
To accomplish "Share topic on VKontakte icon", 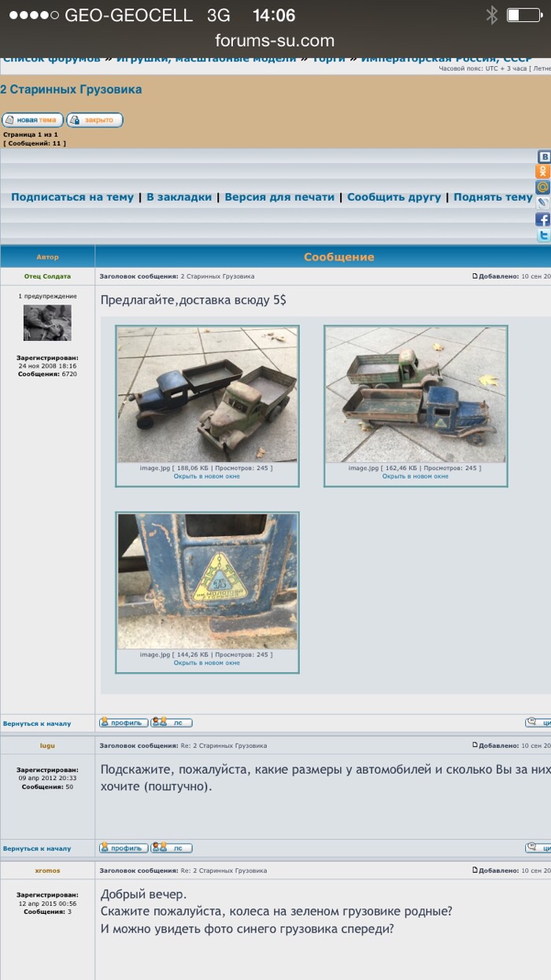I will coord(543,157).
